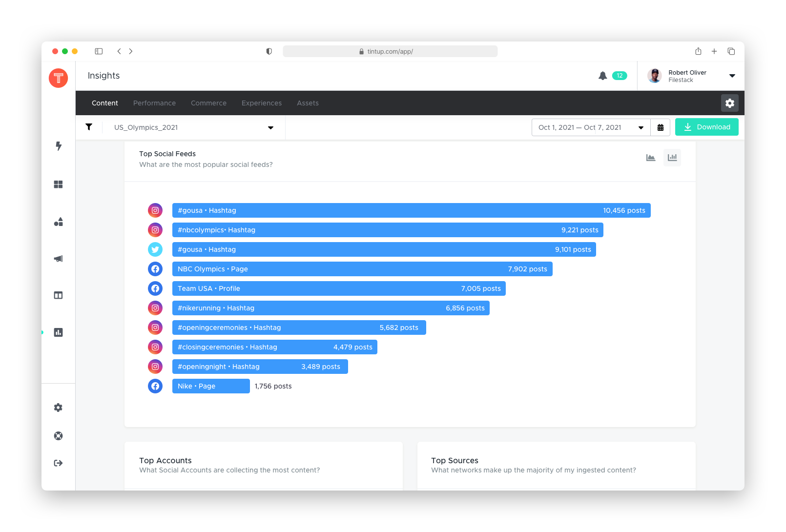This screenshot has height=532, width=786.
Task: Select the Content tab
Action: click(x=105, y=103)
